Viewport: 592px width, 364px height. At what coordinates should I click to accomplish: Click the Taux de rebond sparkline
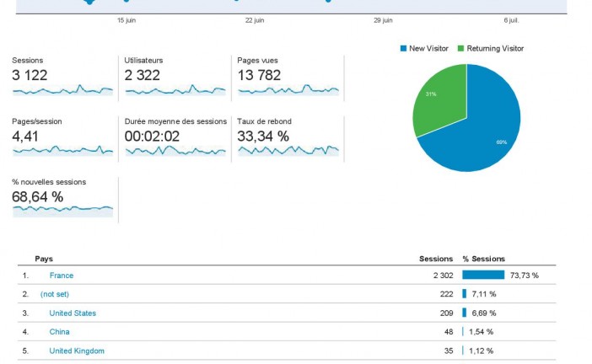pos(288,150)
